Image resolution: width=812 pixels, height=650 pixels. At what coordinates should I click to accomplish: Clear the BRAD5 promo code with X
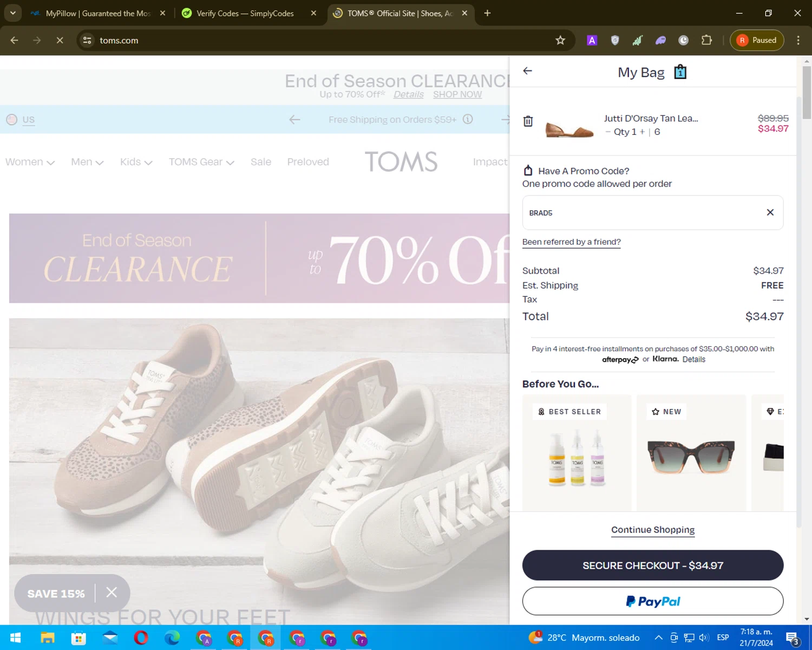point(770,212)
